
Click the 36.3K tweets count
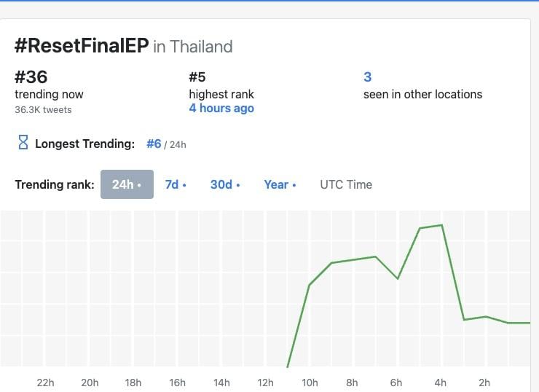(43, 109)
